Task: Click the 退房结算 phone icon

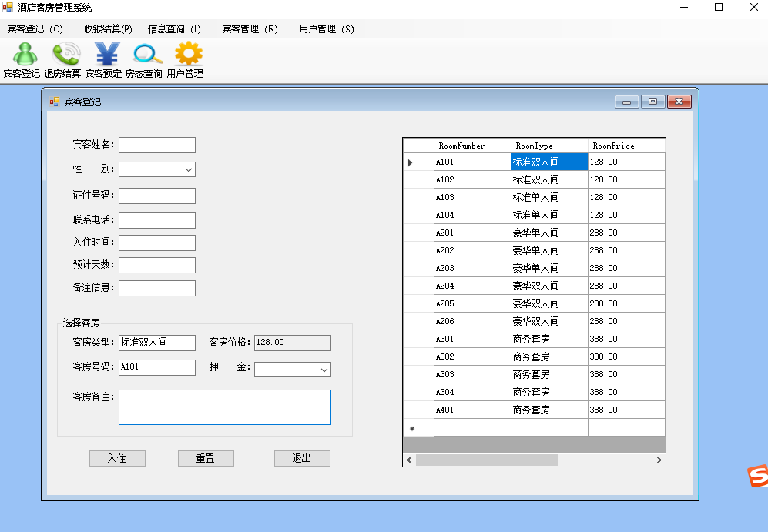Action: (x=66, y=54)
